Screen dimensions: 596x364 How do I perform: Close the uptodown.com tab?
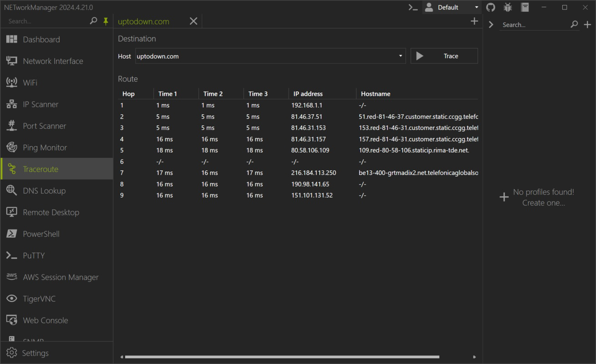(x=194, y=21)
